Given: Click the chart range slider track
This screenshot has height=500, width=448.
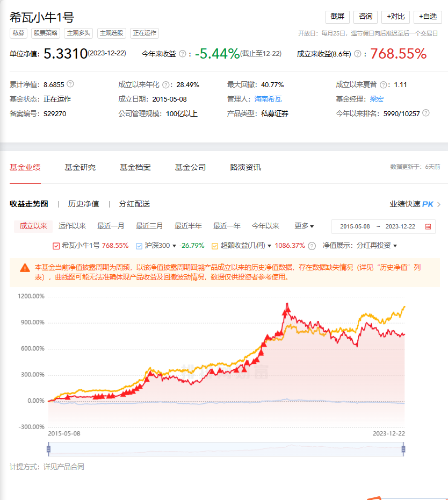Looking at the screenshot, I should click(x=226, y=449).
